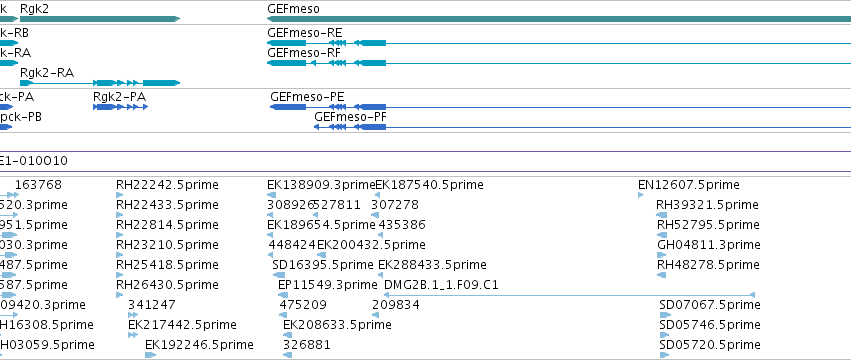Click the teal GEFmeso gene bar
The width and height of the screenshot is (851, 360).
coord(559,19)
